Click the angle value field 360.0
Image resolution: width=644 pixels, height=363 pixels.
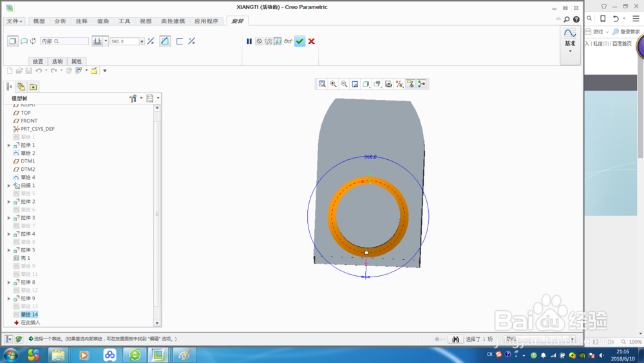pyautogui.click(x=124, y=41)
